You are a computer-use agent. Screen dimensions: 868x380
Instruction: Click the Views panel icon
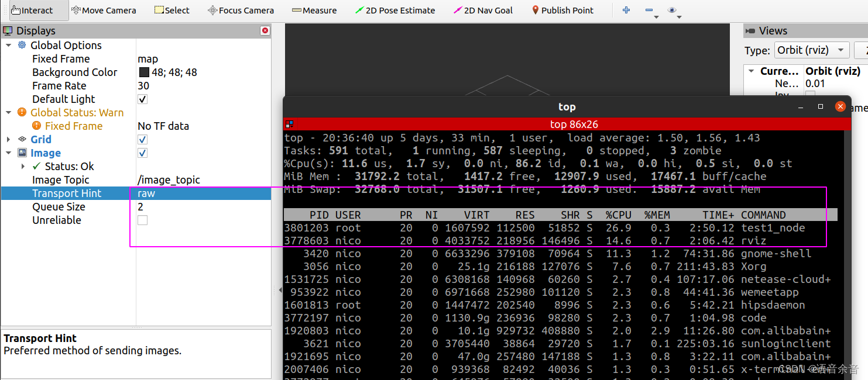point(750,30)
